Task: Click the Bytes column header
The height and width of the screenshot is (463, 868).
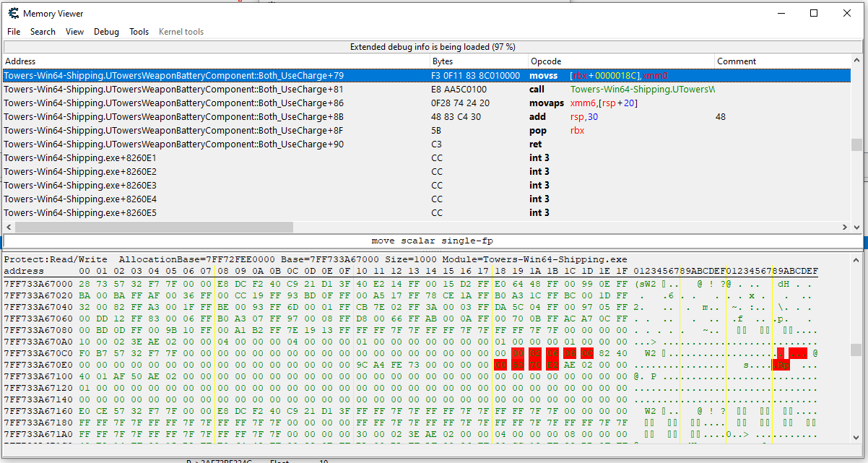Action: (479, 61)
